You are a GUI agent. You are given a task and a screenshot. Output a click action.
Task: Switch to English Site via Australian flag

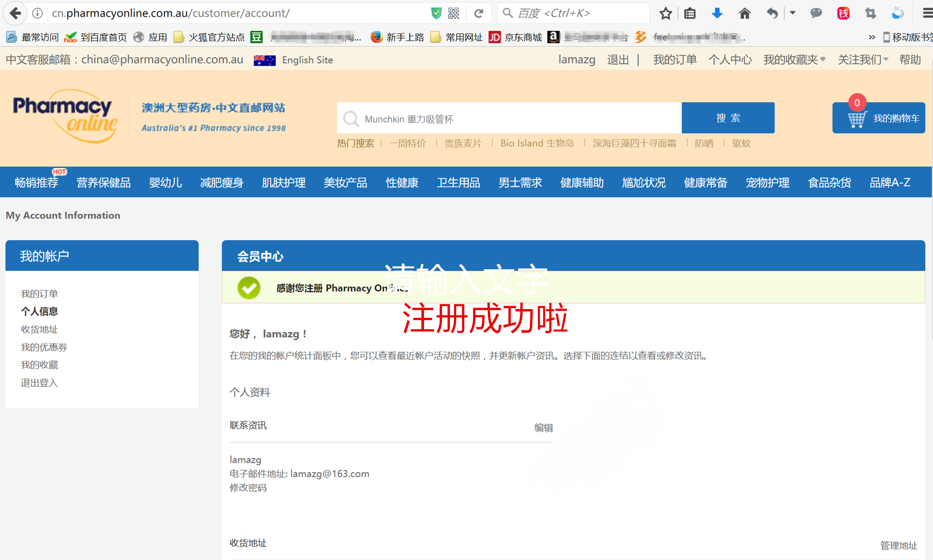(293, 60)
